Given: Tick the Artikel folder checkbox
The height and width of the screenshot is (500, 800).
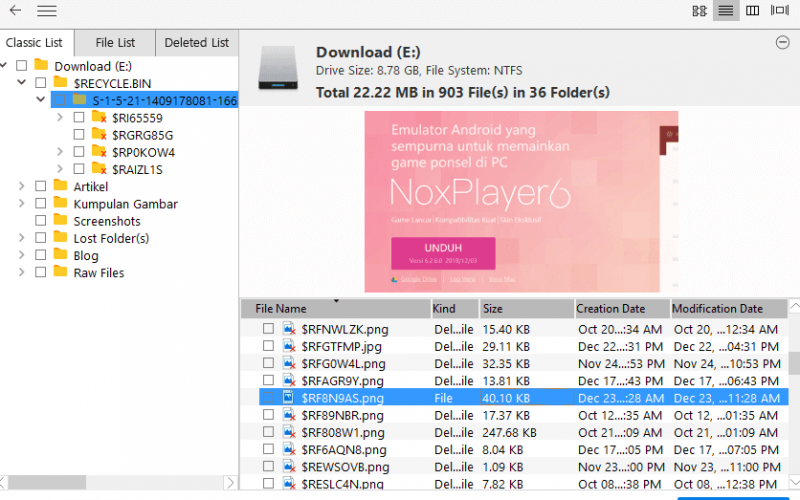Looking at the screenshot, I should click(41, 186).
